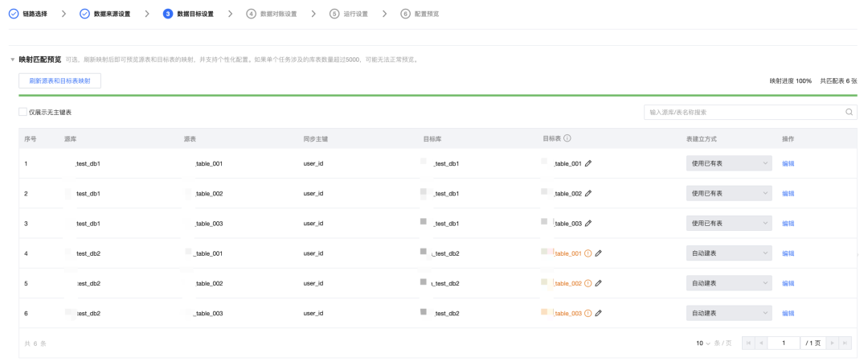The height and width of the screenshot is (362, 868).
Task: Open 表建立方式 dropdown in row 1
Action: pos(728,163)
